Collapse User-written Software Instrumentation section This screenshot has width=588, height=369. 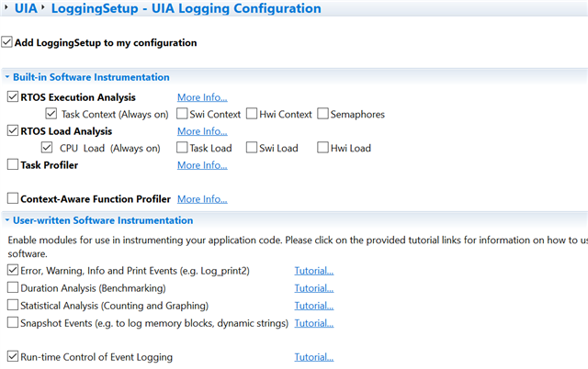tap(7, 220)
